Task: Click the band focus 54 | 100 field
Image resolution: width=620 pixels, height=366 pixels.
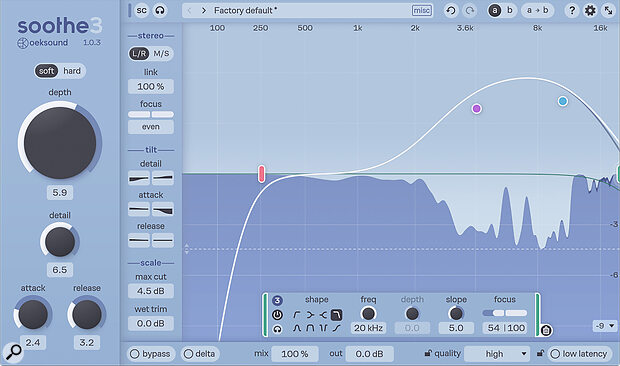Action: (x=506, y=328)
